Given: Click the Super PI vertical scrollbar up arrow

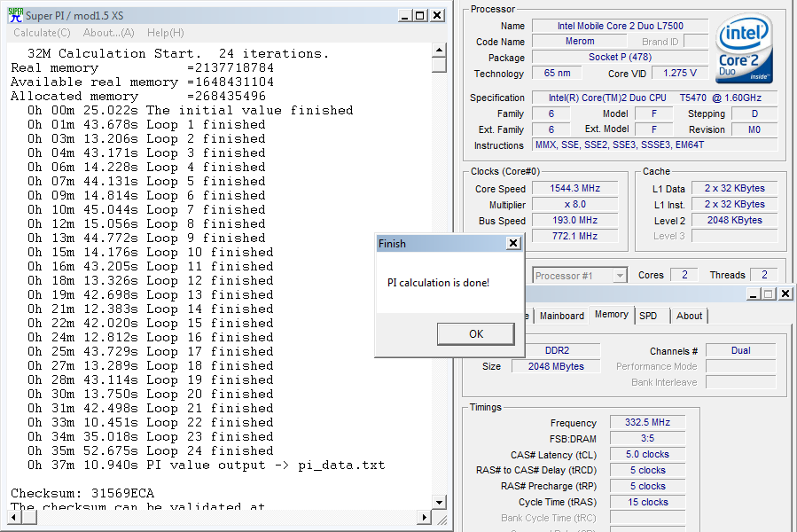Looking at the screenshot, I should 439,50.
